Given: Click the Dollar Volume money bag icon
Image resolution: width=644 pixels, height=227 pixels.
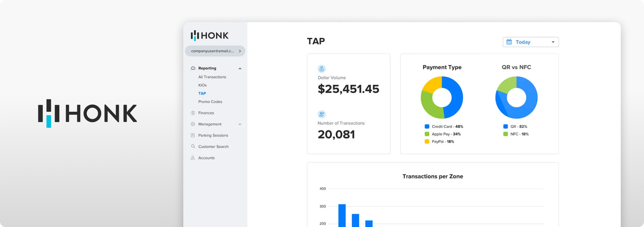Looking at the screenshot, I should pos(321,69).
